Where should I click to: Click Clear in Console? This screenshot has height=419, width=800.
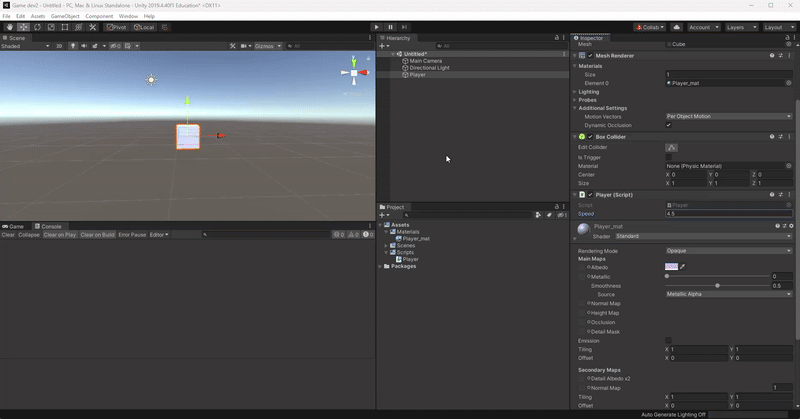click(x=8, y=235)
